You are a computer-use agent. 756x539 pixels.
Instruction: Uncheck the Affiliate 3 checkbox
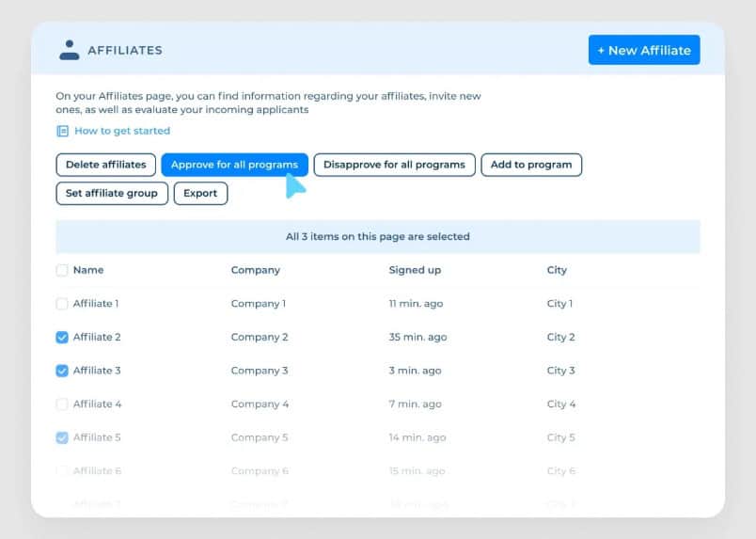(62, 371)
